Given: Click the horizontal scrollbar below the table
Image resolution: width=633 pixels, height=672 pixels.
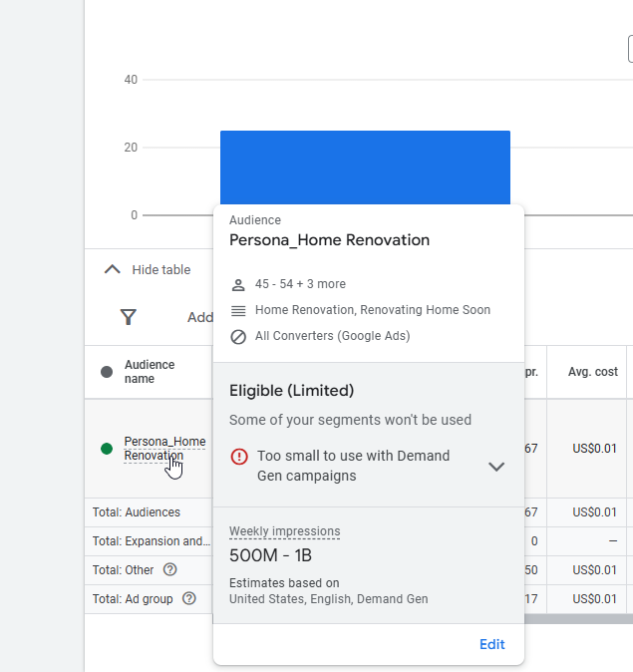Looking at the screenshot, I should point(578,618).
